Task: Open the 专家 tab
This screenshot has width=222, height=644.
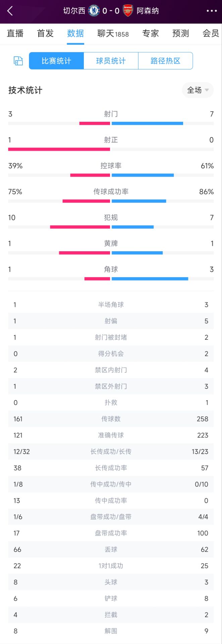Action: (x=151, y=33)
